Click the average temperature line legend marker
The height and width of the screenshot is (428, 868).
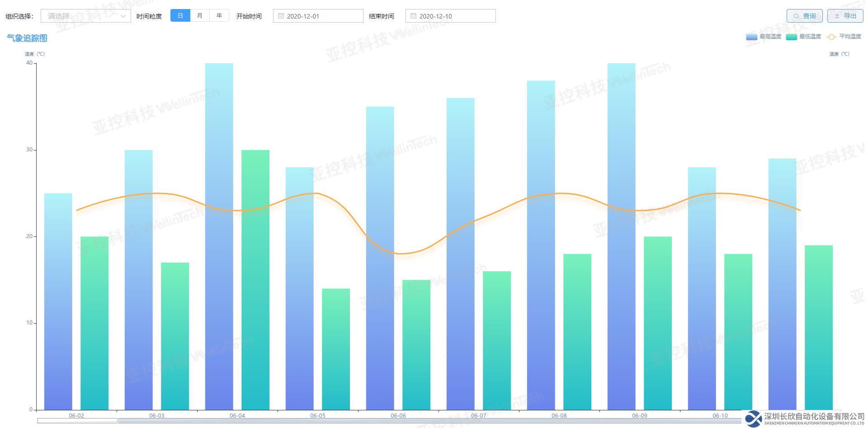[831, 37]
